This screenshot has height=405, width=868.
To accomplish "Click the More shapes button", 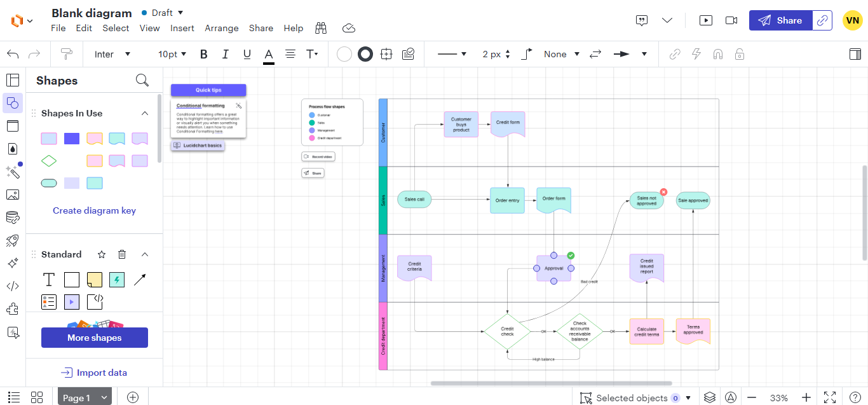I will pos(95,338).
